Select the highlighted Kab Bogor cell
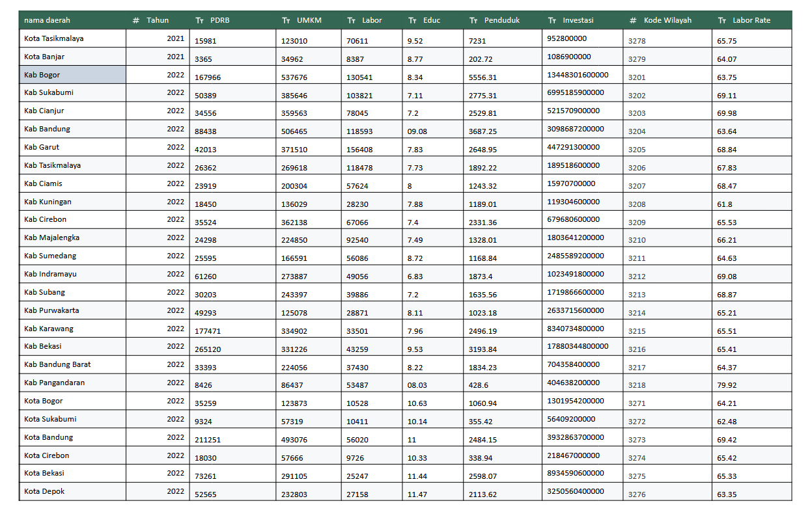 pos(72,75)
